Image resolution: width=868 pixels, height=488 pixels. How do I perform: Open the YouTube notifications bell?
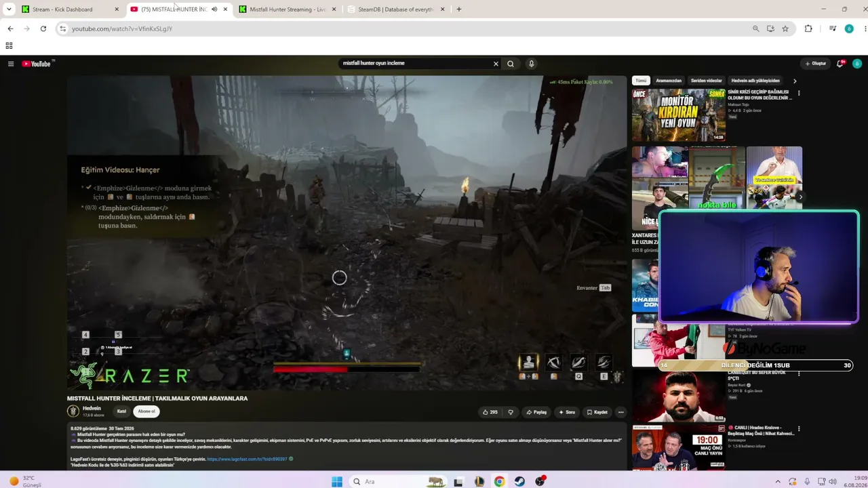[x=841, y=64]
